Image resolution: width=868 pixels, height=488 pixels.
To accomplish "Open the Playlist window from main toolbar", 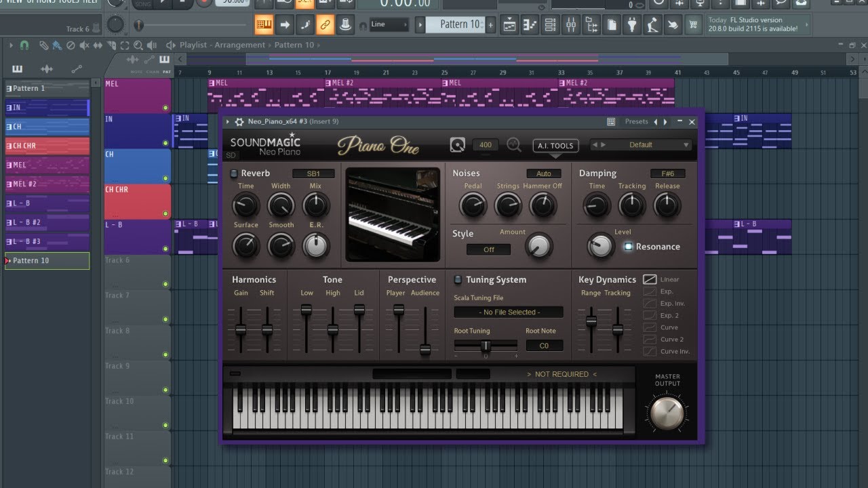I will [x=509, y=25].
